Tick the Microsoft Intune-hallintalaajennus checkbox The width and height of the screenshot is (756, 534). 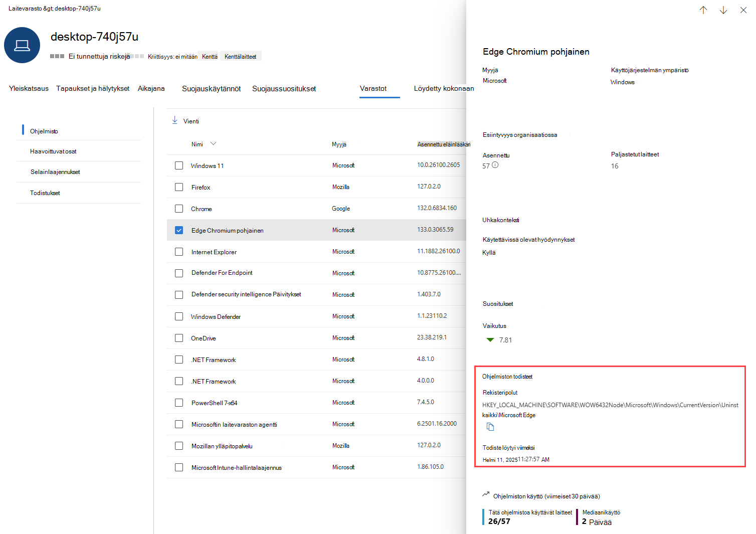tap(179, 467)
